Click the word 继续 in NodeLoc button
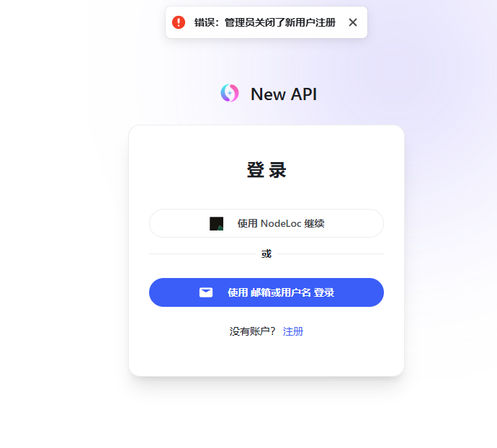 tap(315, 223)
